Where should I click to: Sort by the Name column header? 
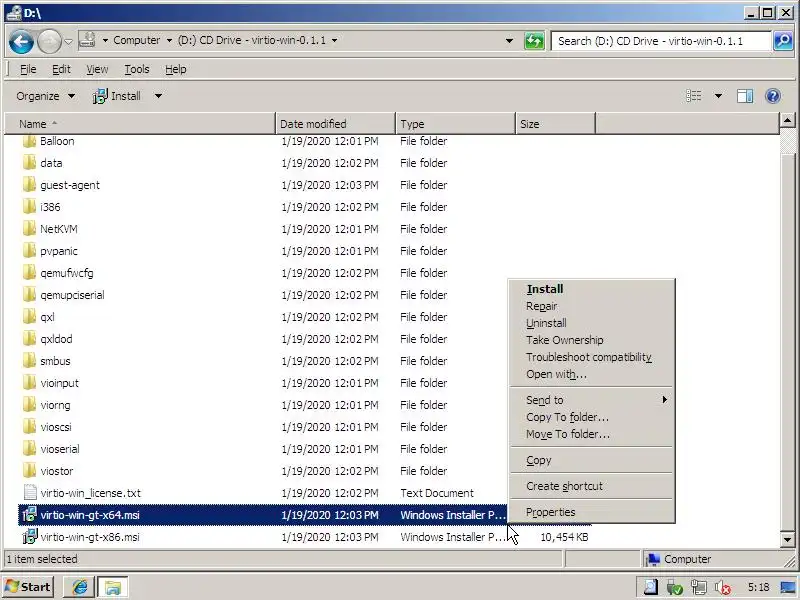140,124
